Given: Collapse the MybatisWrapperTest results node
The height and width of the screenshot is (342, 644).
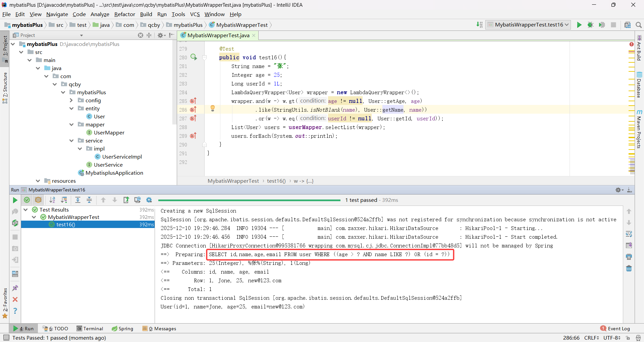Looking at the screenshot, I should pyautogui.click(x=34, y=217).
